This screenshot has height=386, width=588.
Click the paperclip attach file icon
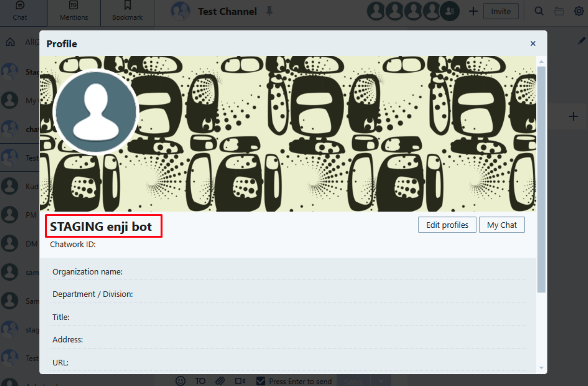220,381
